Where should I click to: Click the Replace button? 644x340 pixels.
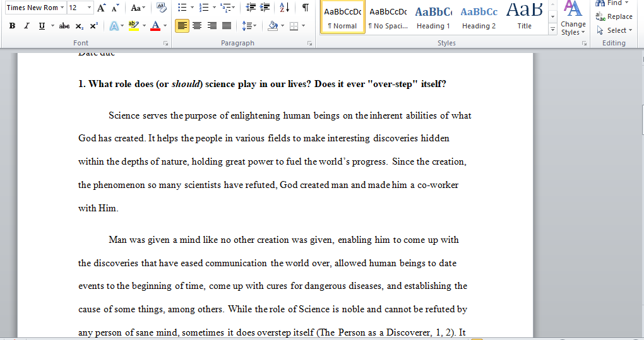click(x=614, y=16)
